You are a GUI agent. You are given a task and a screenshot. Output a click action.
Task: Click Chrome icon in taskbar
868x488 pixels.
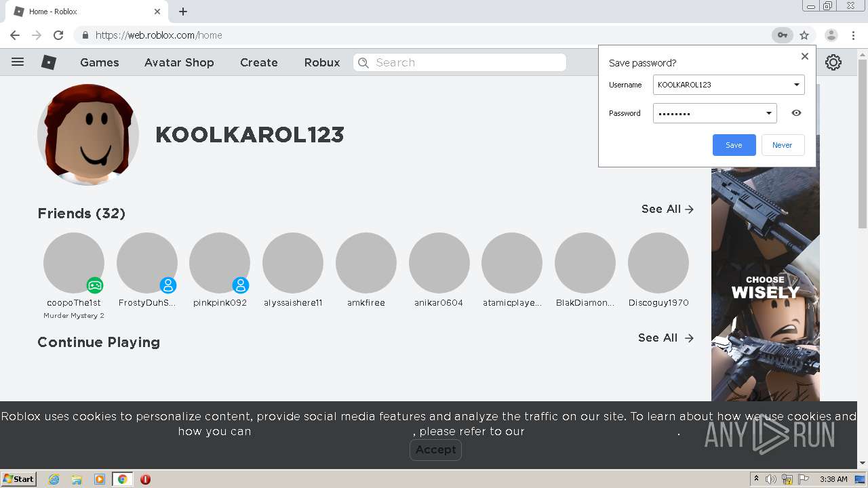tap(123, 479)
